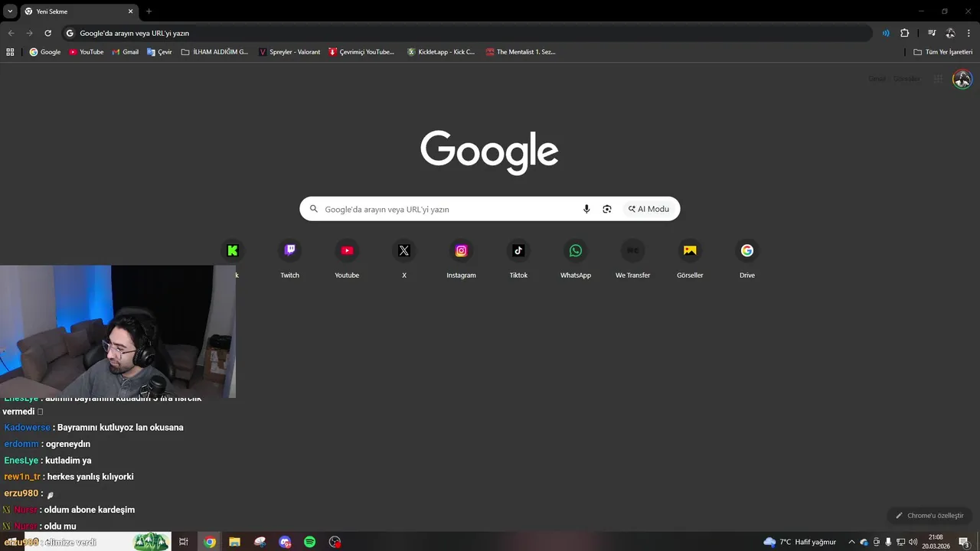Click chat message 'oldum abone kardeşim'
The height and width of the screenshot is (551, 980).
tap(90, 510)
